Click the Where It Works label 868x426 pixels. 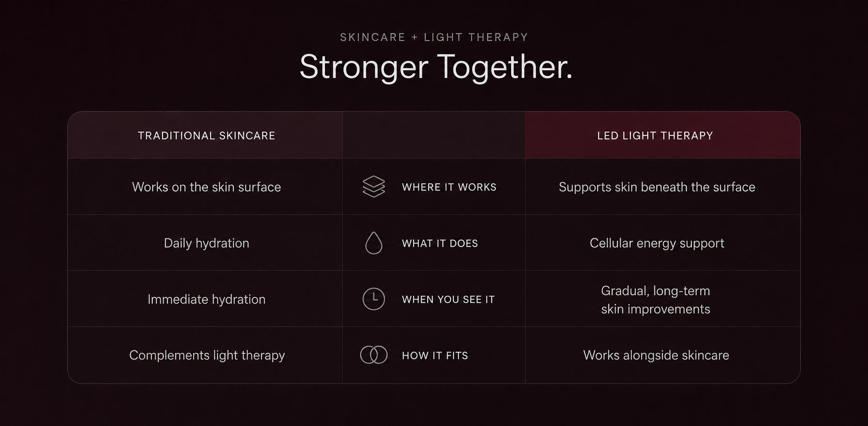pos(449,187)
